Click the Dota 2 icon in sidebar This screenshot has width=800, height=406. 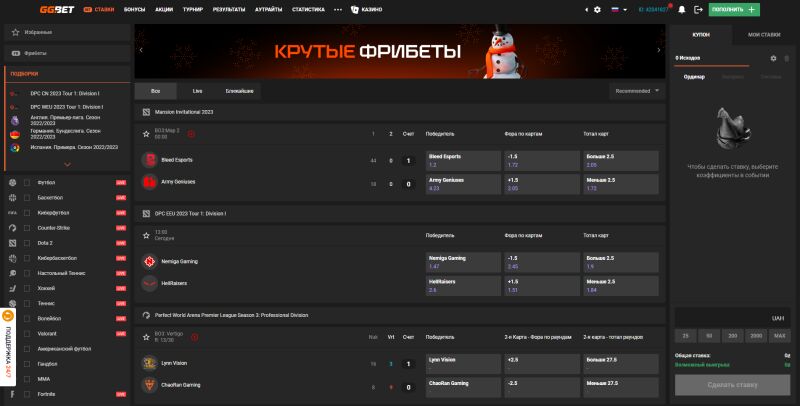[13, 243]
